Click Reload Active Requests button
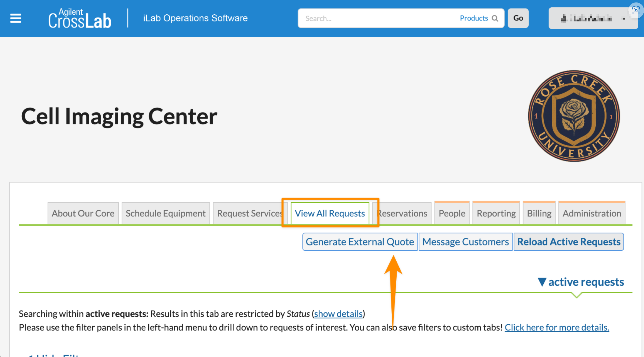Screen dimensions: 644x357 (568, 242)
